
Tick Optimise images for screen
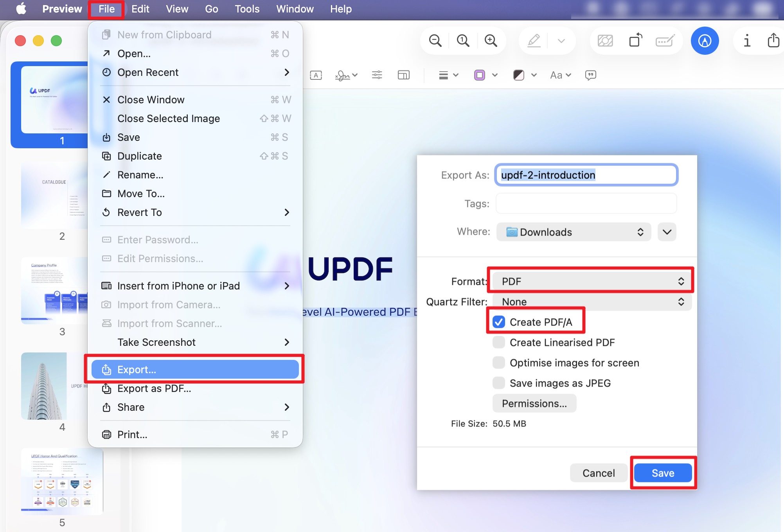coord(499,363)
